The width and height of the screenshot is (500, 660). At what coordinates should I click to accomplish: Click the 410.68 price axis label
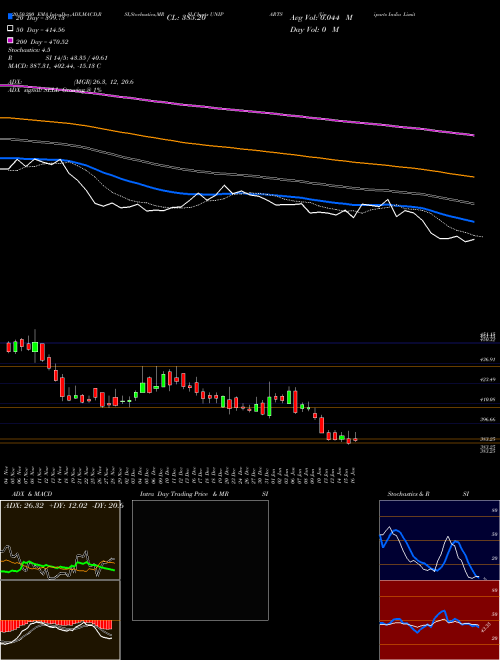pos(487,399)
